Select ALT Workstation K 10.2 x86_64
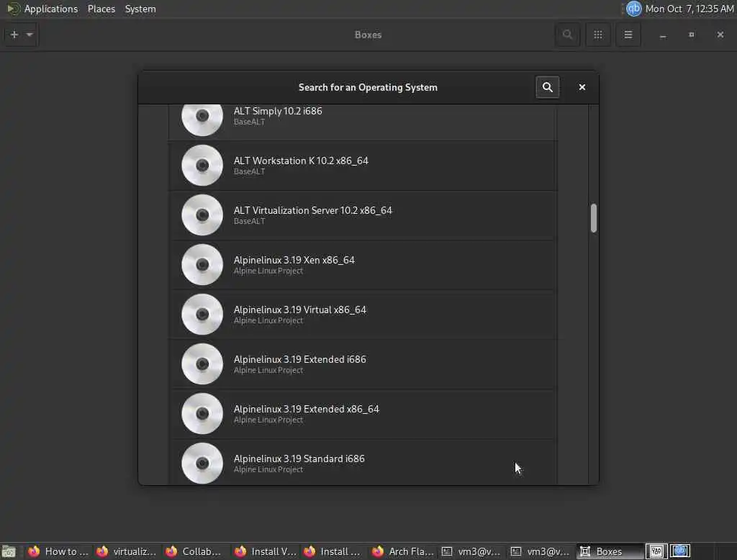 coord(363,166)
